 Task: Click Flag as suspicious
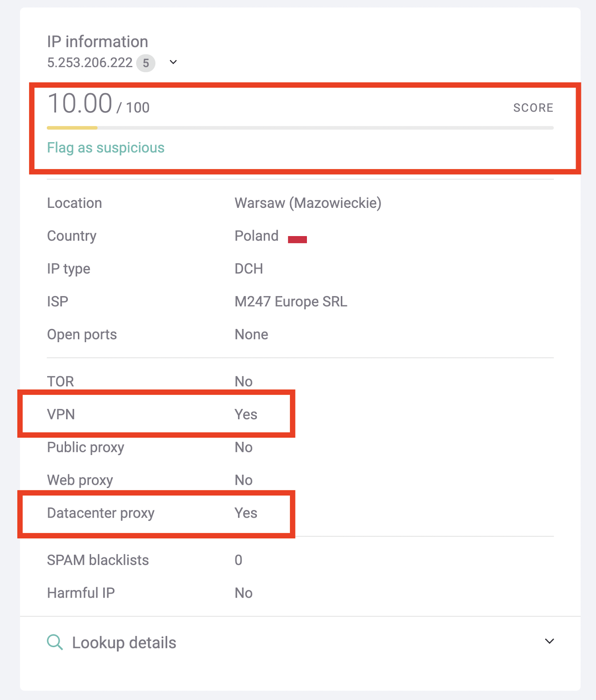[x=105, y=147]
